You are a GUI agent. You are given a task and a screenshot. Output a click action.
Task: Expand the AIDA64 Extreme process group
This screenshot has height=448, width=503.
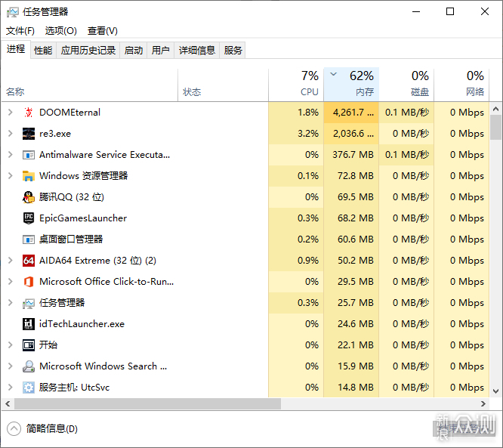(11, 261)
